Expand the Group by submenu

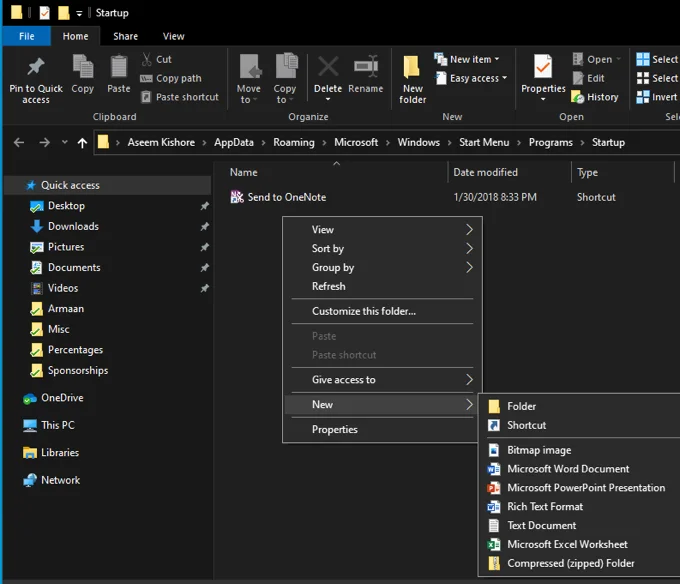pyautogui.click(x=382, y=268)
